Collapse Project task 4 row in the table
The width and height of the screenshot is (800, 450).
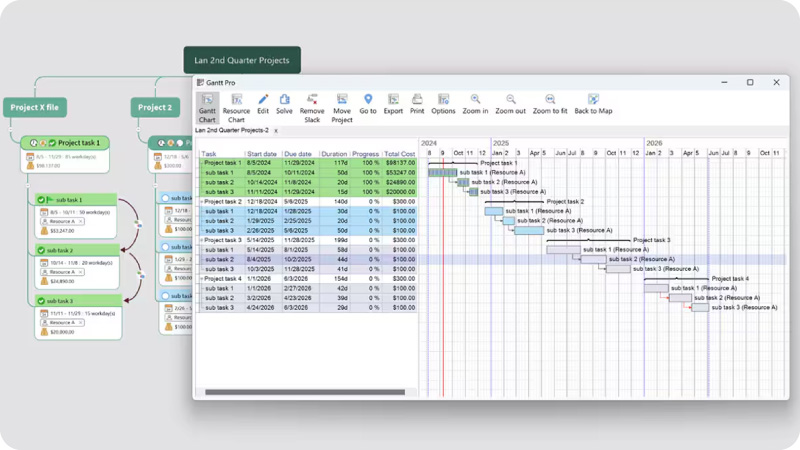202,279
